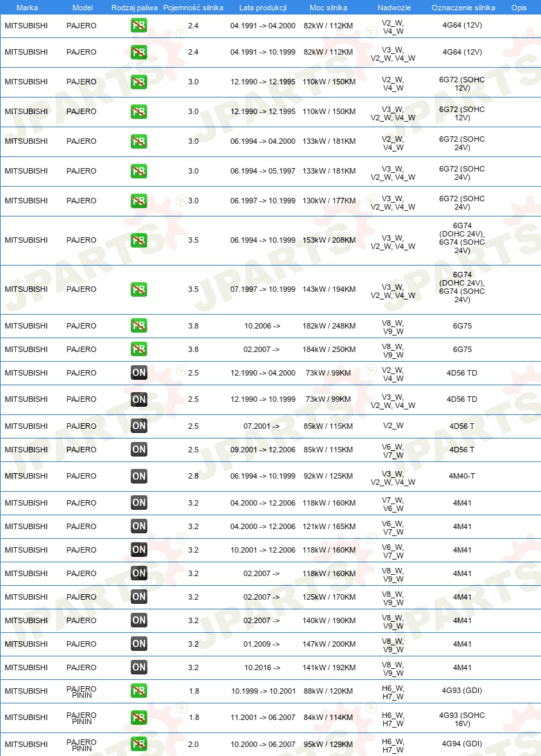
Task: Click the 07.1997 -> 10.1999 production date cell
Action: [x=263, y=289]
